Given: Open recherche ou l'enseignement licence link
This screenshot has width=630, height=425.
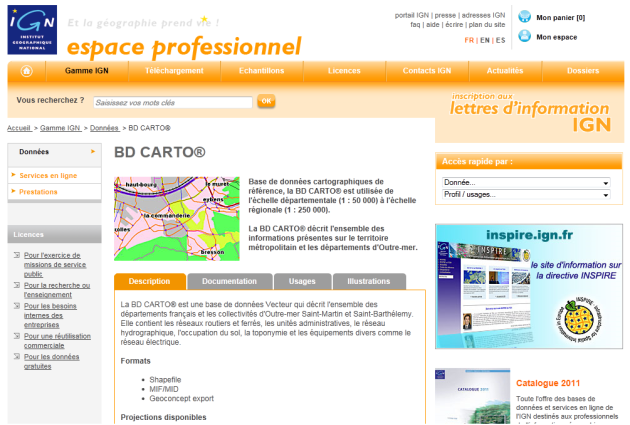Looking at the screenshot, I should pos(57,290).
